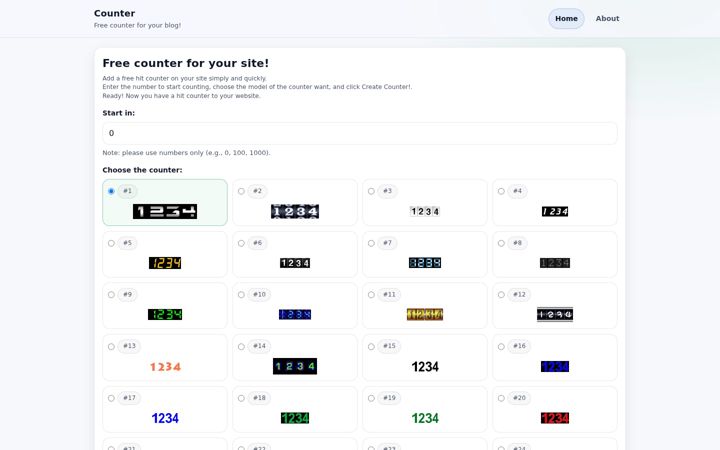Click the green text counter preview #19
Screen dimensions: 720x450
(x=425, y=418)
